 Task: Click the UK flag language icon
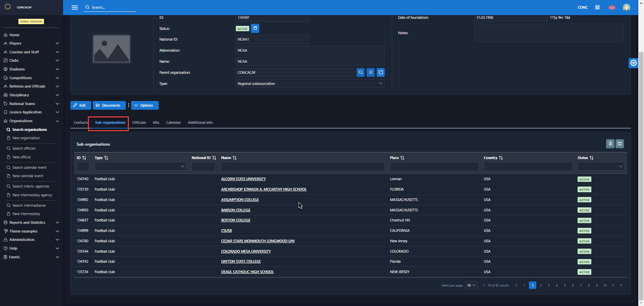[612, 7]
